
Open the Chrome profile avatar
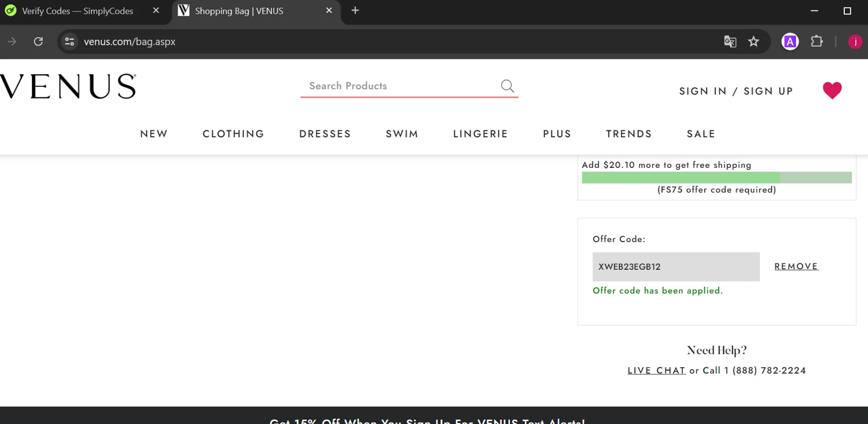[x=855, y=42]
